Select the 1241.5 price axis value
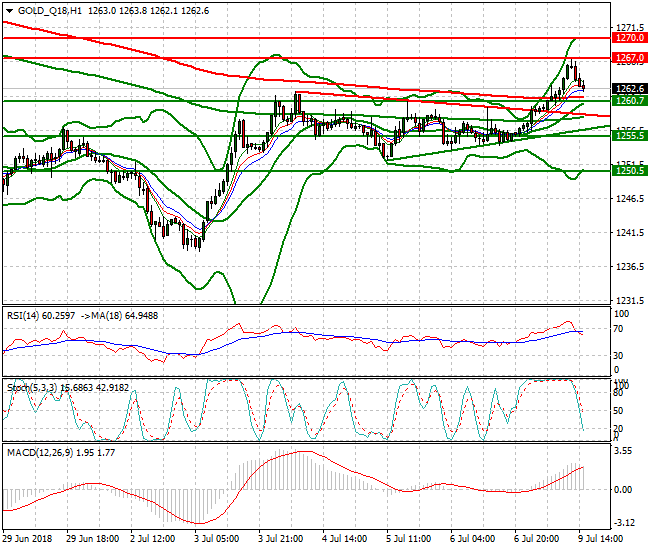The height and width of the screenshot is (550, 650). point(631,233)
